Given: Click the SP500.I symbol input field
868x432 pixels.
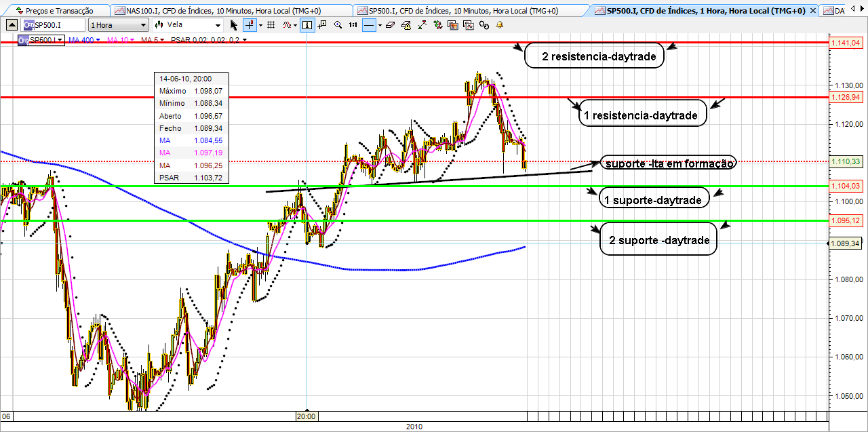Looking at the screenshot, I should (x=53, y=24).
